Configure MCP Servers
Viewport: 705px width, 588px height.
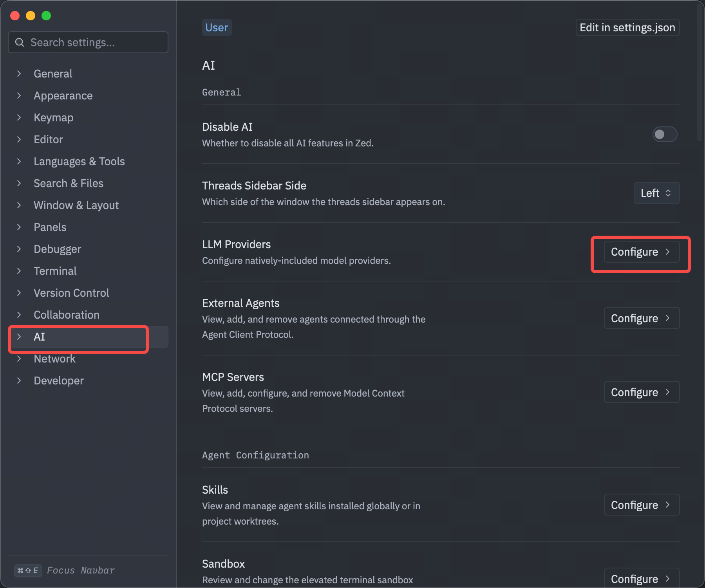(x=642, y=392)
